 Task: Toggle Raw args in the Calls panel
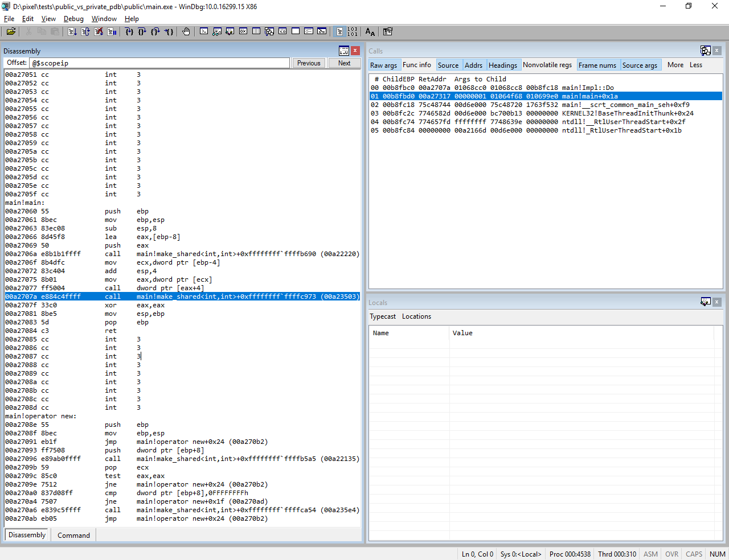(384, 65)
